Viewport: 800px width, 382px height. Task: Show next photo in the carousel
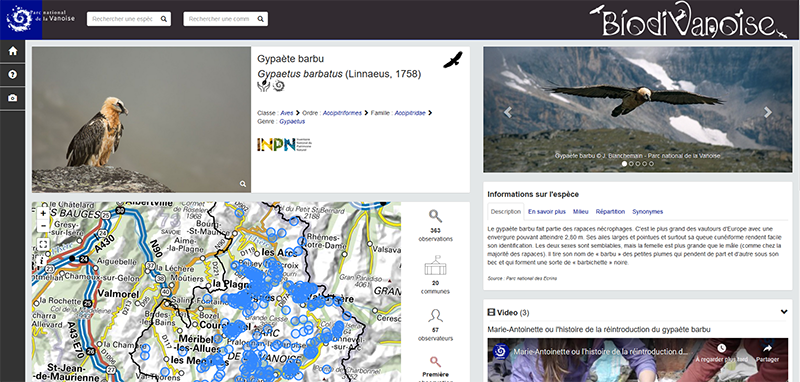click(768, 113)
